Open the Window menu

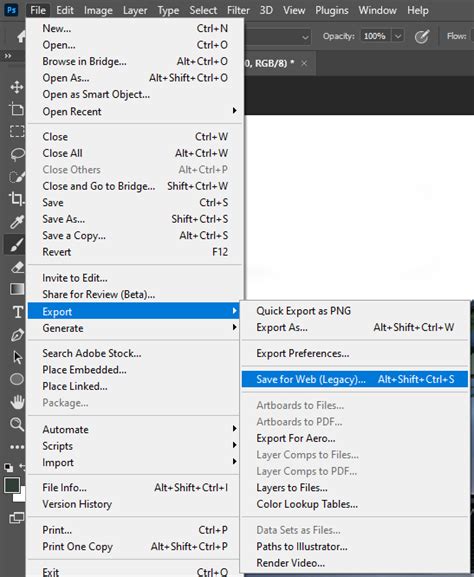coord(378,10)
